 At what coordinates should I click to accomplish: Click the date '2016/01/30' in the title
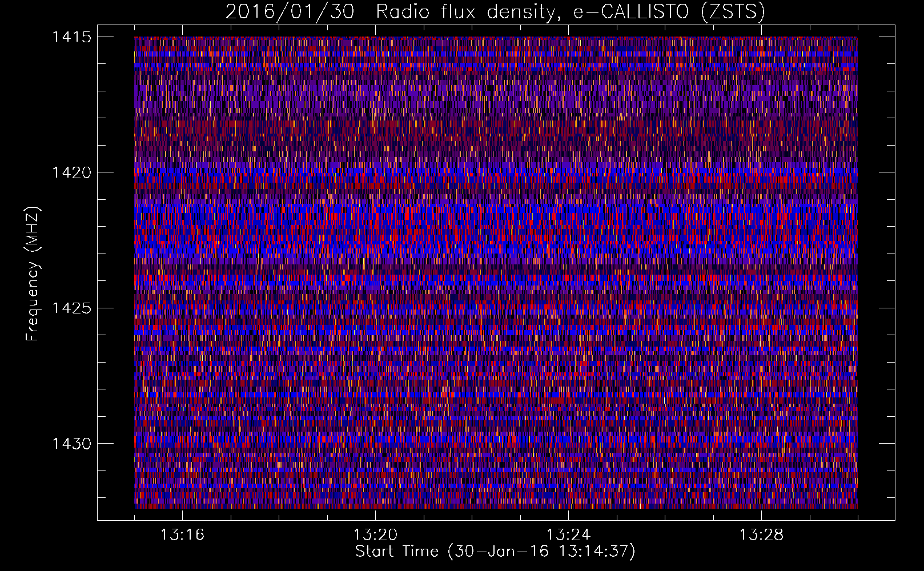click(x=290, y=12)
